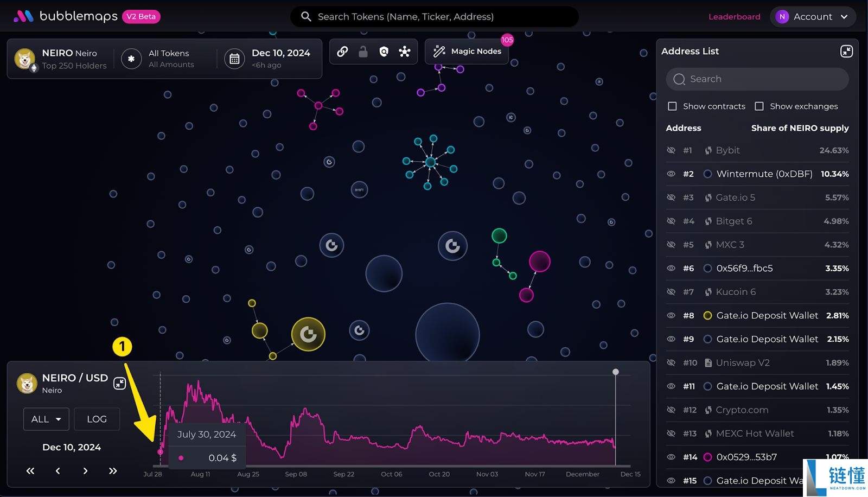Click the Search Tokens input field
This screenshot has height=497, width=868.
pyautogui.click(x=435, y=17)
